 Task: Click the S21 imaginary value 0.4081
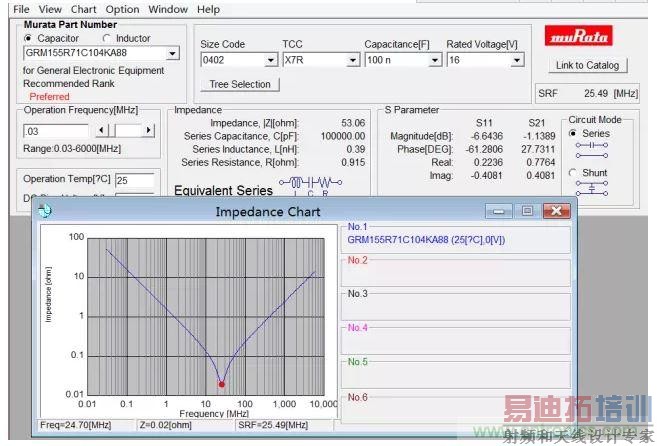[x=541, y=175]
